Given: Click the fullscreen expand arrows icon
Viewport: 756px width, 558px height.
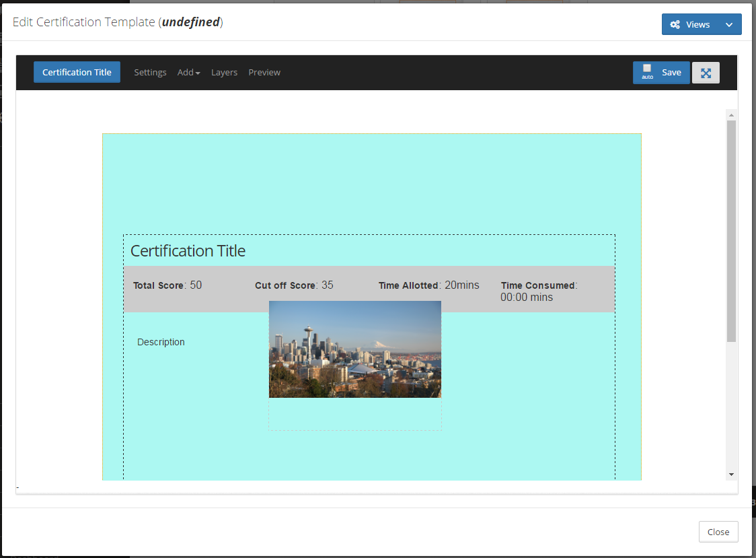Looking at the screenshot, I should tap(706, 73).
